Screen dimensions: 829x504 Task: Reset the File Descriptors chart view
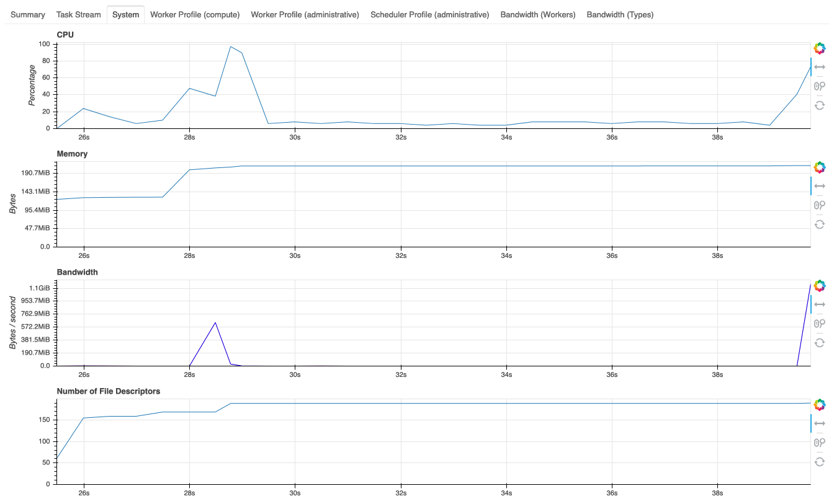820,462
